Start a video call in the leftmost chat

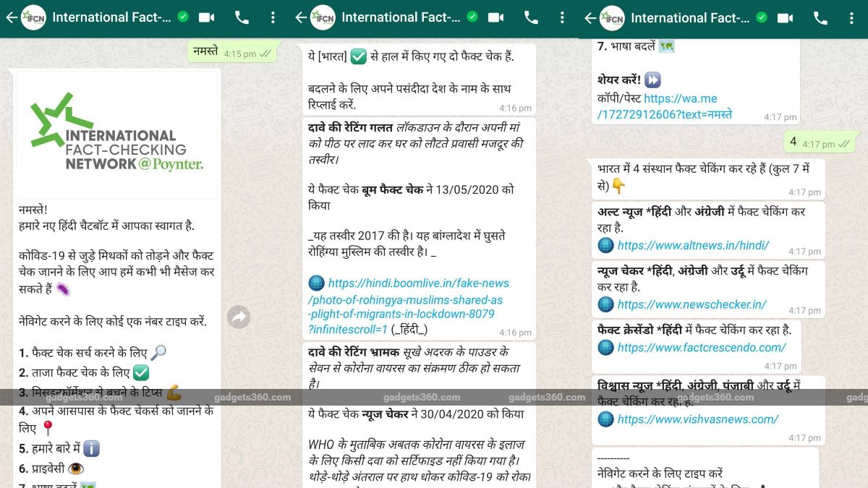point(207,18)
